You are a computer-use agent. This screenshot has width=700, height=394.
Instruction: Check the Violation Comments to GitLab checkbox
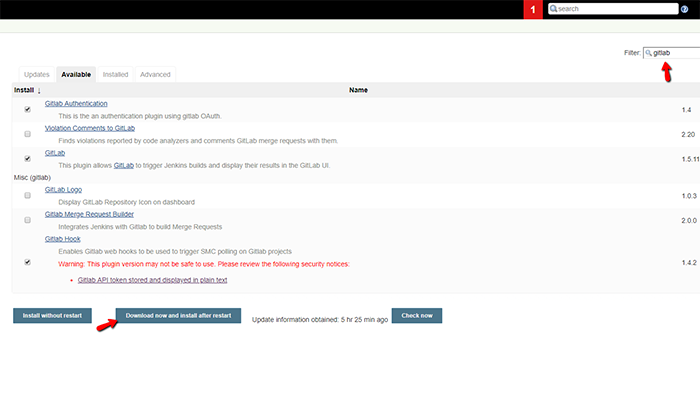pos(28,134)
